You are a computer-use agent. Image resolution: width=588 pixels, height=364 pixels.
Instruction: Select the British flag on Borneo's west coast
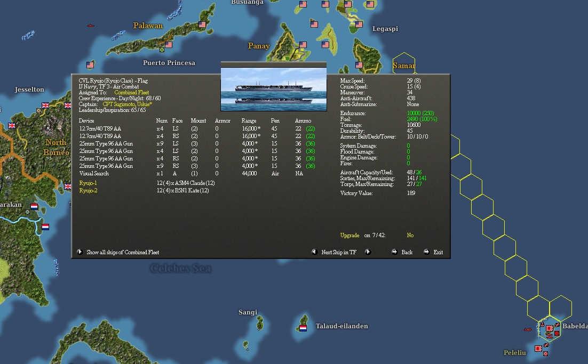[x=12, y=125]
